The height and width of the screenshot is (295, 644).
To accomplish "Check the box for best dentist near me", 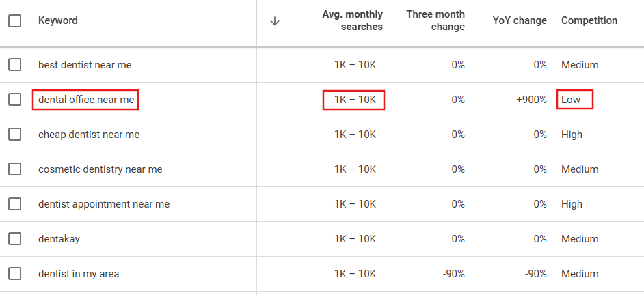I will pos(15,64).
